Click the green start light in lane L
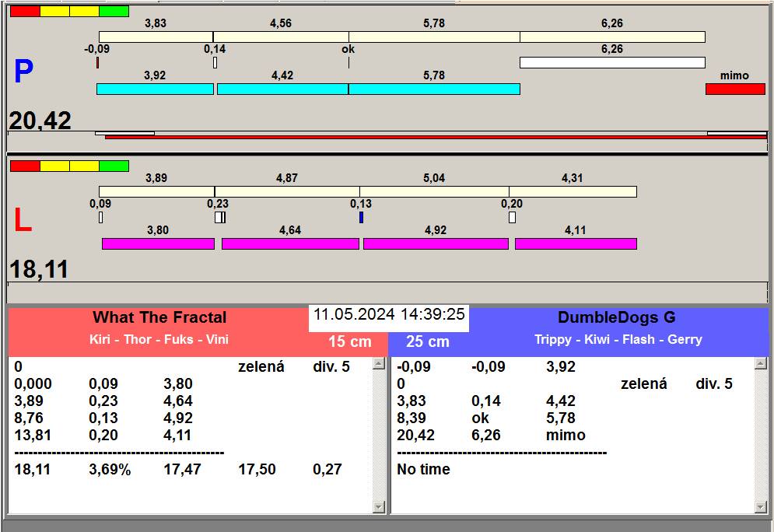 click(x=114, y=166)
